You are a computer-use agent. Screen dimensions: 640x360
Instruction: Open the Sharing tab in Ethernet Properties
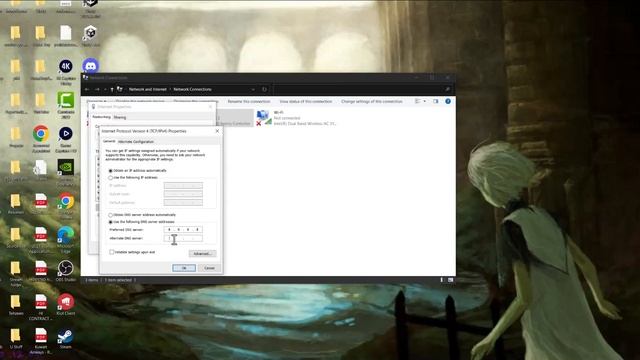(120, 117)
